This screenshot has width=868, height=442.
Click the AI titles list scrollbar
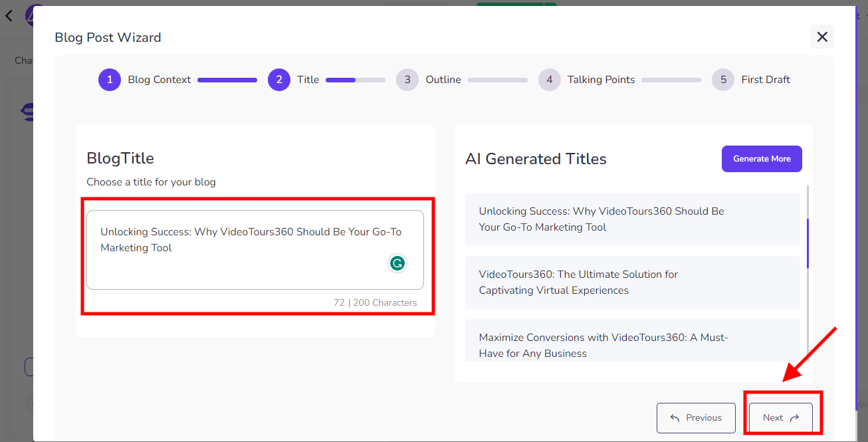(808, 244)
